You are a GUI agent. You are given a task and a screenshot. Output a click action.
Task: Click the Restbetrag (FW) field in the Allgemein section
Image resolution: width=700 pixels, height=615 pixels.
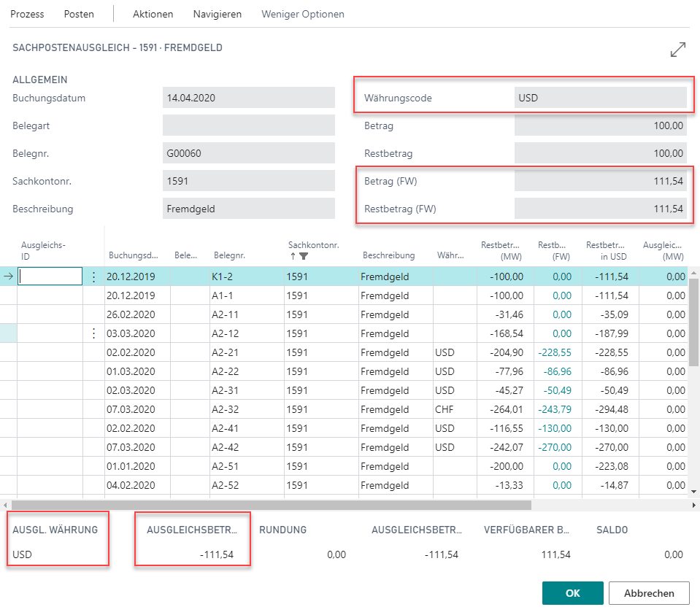(601, 209)
